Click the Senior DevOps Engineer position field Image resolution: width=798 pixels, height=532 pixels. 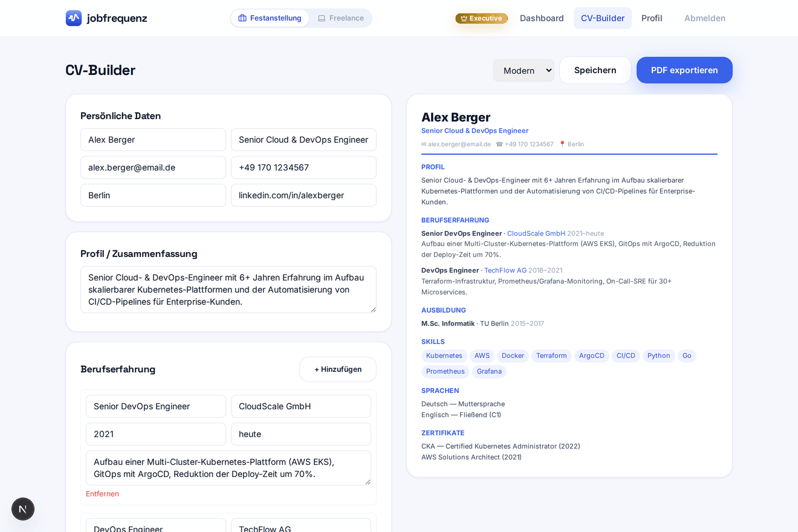pos(156,406)
